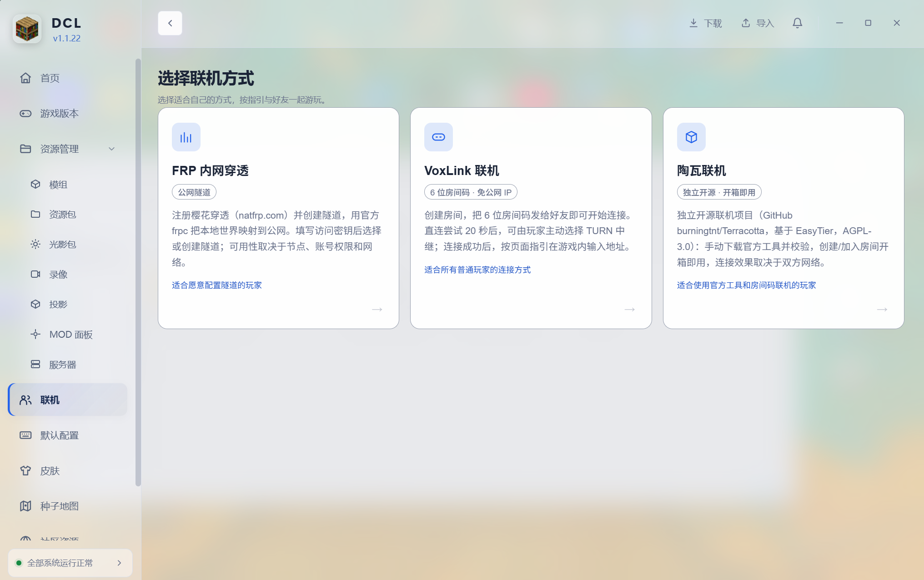Open the VoxLink 联机 card title
924x580 pixels.
[462, 171]
